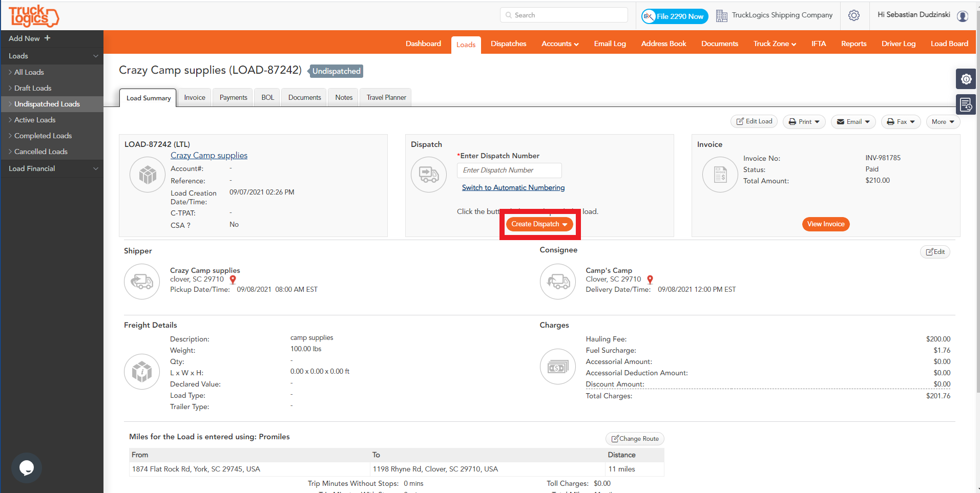Open the Loads tab in top navigation
980x493 pixels.
tap(466, 45)
